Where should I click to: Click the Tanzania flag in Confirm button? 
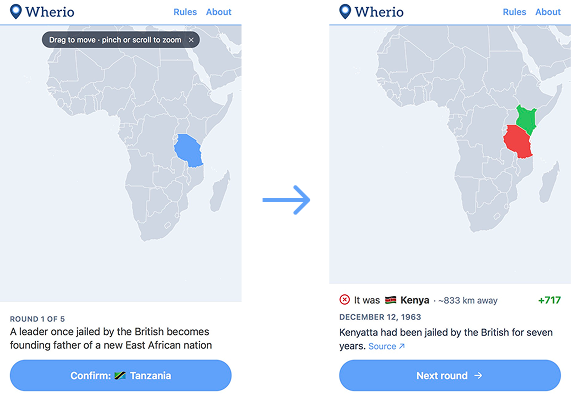[x=120, y=375]
